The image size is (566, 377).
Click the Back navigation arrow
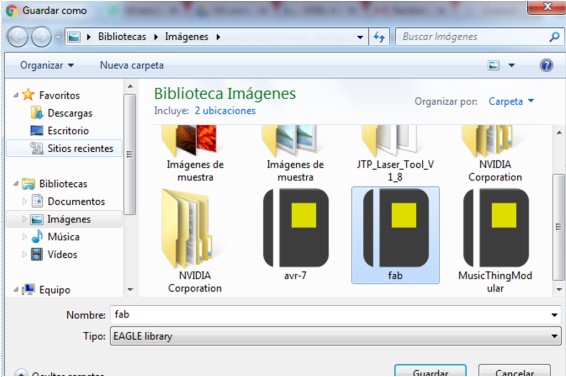coord(17,37)
